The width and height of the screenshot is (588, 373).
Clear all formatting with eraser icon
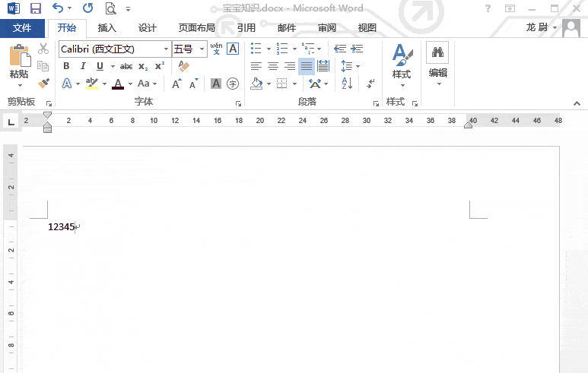click(x=183, y=66)
